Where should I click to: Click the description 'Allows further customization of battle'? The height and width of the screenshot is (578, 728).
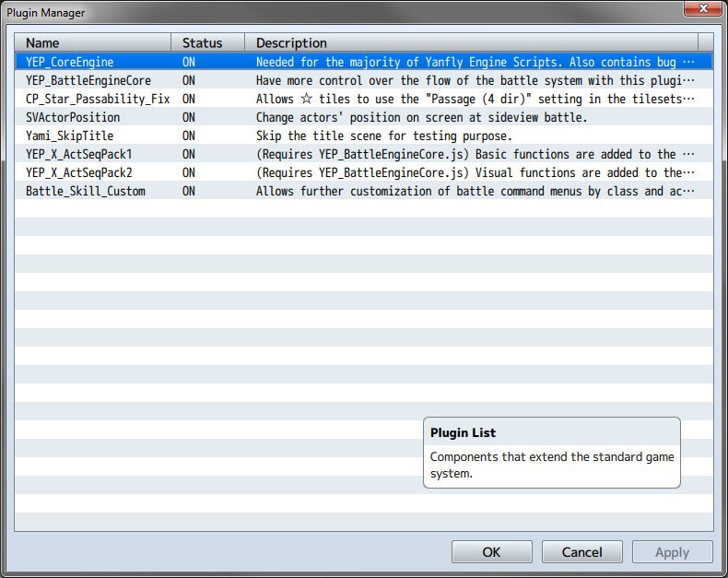[476, 191]
